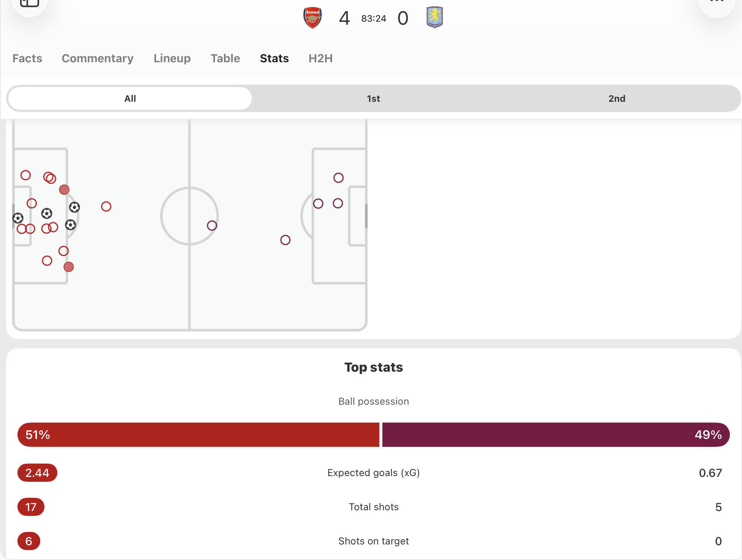Screen dimensions: 742x560
Task: Show stats for all periods
Action: tap(130, 99)
